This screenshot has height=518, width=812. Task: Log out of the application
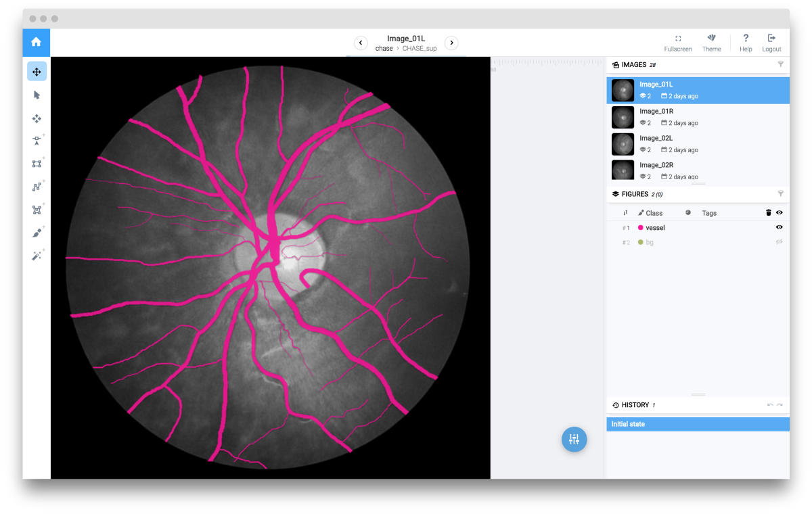point(771,43)
